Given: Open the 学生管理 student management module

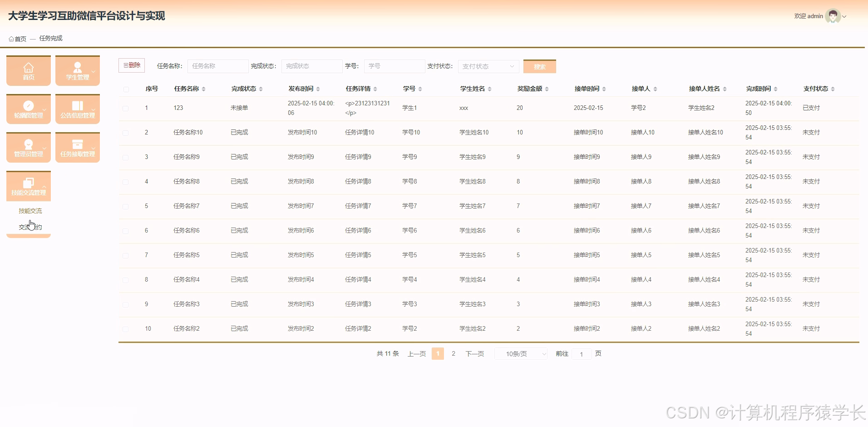Looking at the screenshot, I should (x=77, y=70).
